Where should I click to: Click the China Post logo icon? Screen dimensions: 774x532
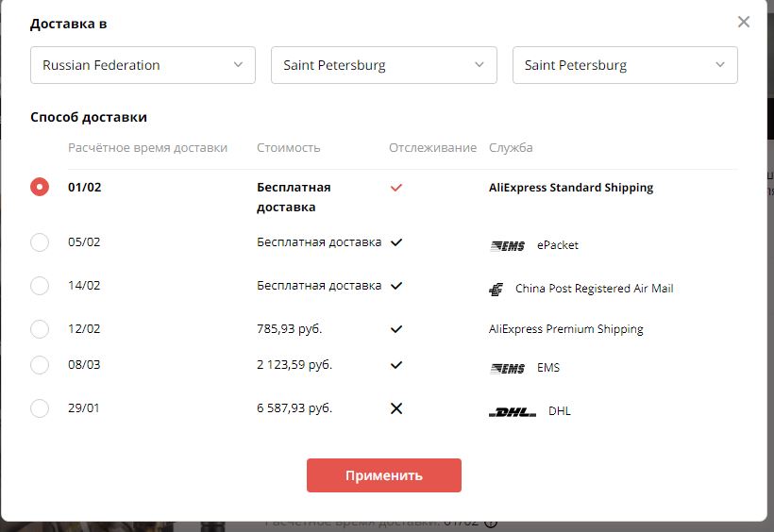[x=496, y=290]
